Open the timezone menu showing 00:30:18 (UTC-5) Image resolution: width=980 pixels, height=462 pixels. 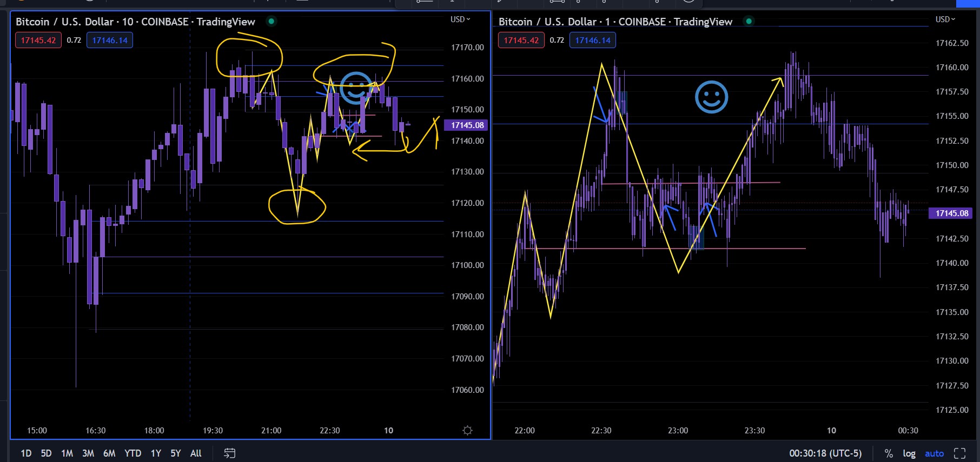(825, 453)
